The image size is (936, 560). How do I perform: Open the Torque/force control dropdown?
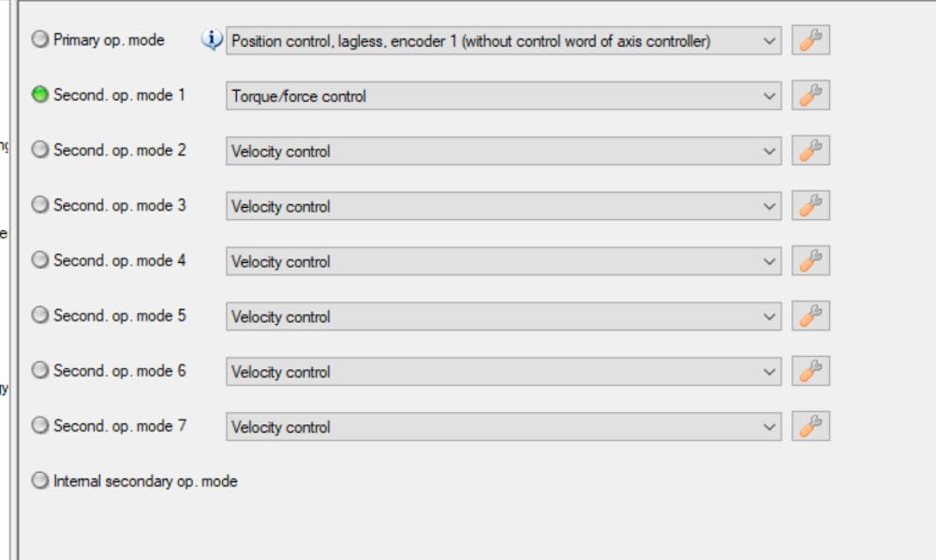pos(769,96)
